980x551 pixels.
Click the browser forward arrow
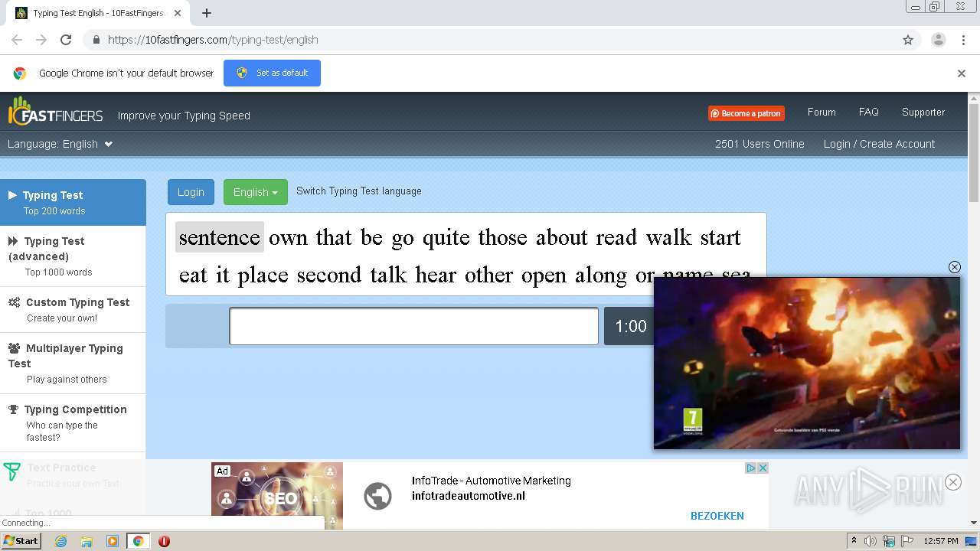coord(41,40)
